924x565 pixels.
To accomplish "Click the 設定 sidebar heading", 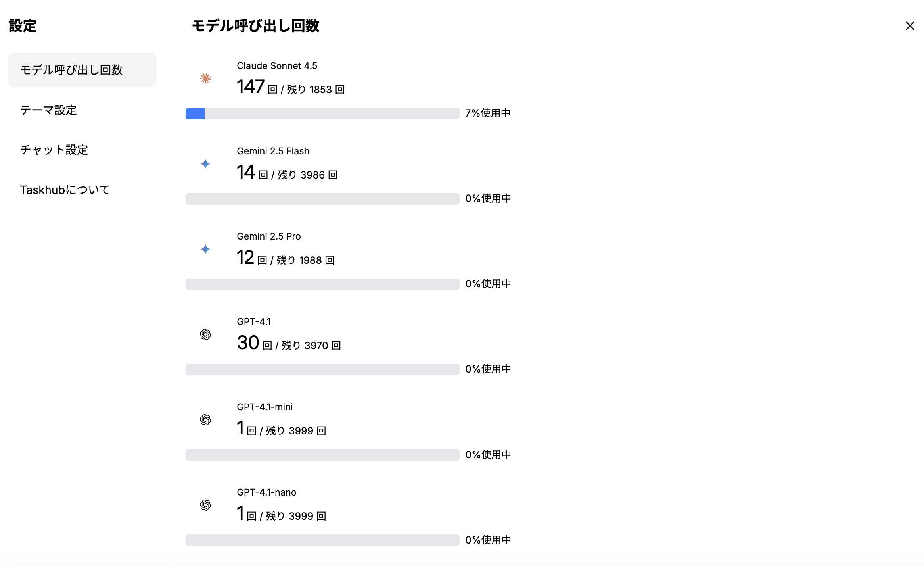I will 23,26.
